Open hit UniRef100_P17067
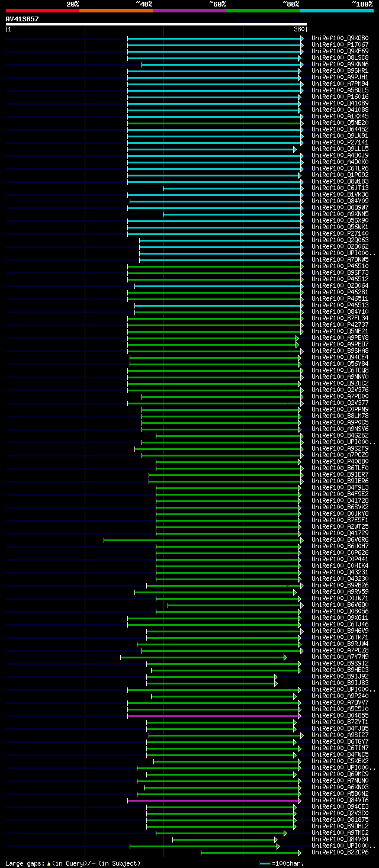Screen dimensions: 379x868 [x=340, y=44]
